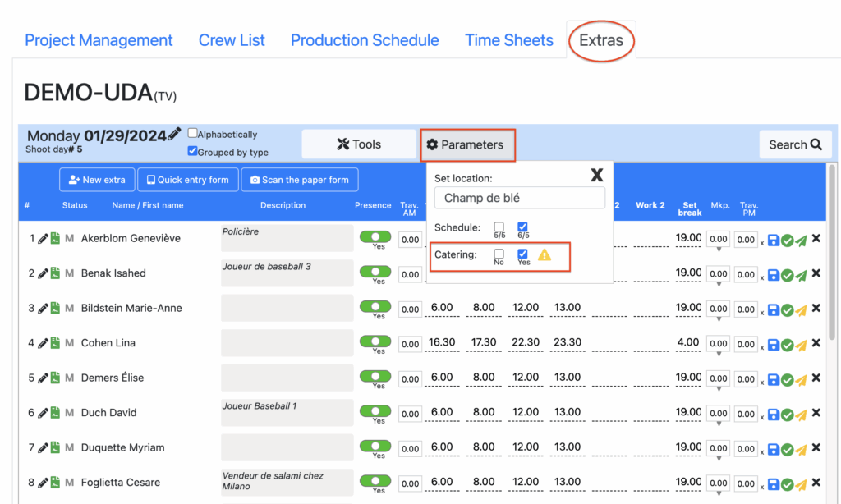Click the New extra button

pyautogui.click(x=97, y=180)
